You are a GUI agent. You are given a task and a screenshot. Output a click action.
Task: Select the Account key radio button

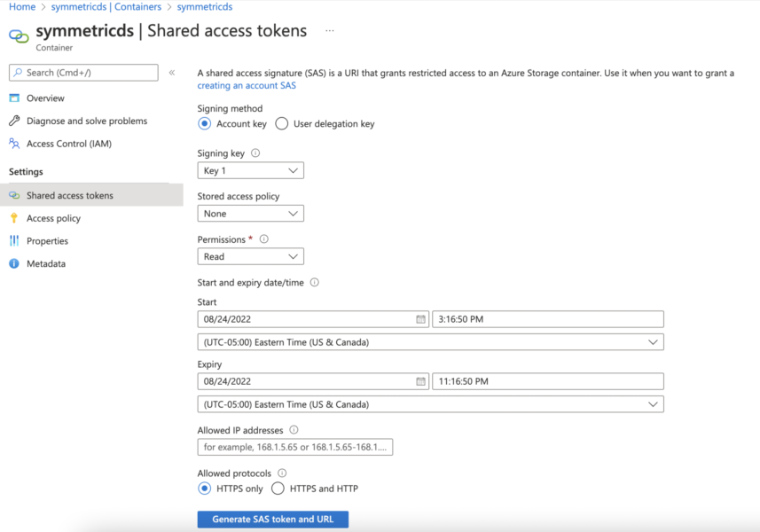[203, 124]
